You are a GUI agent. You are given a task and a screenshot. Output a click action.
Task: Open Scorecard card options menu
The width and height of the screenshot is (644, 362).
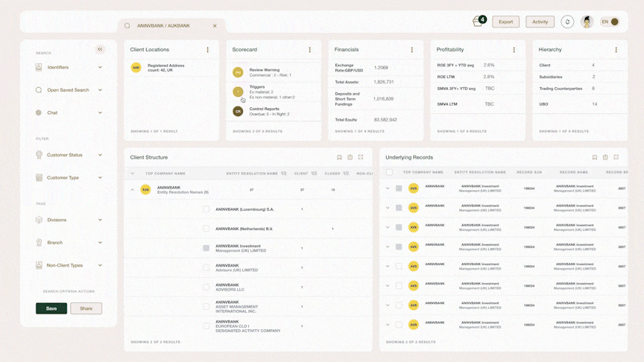[x=309, y=50]
